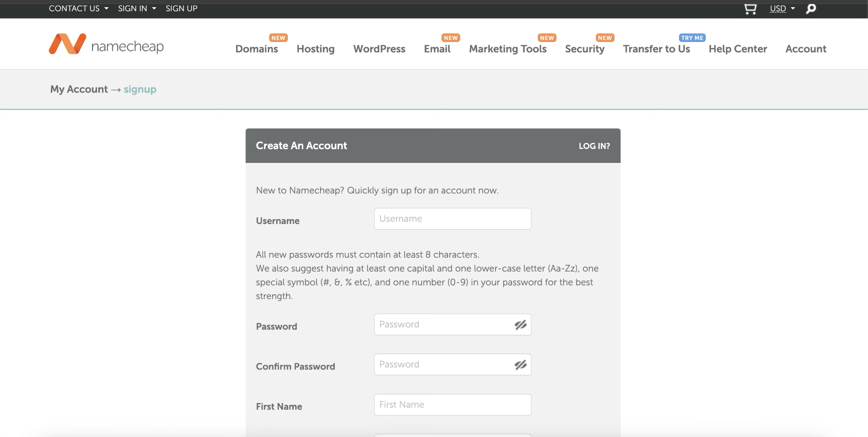Click the LOG IN? link
The image size is (868, 437).
tap(594, 146)
